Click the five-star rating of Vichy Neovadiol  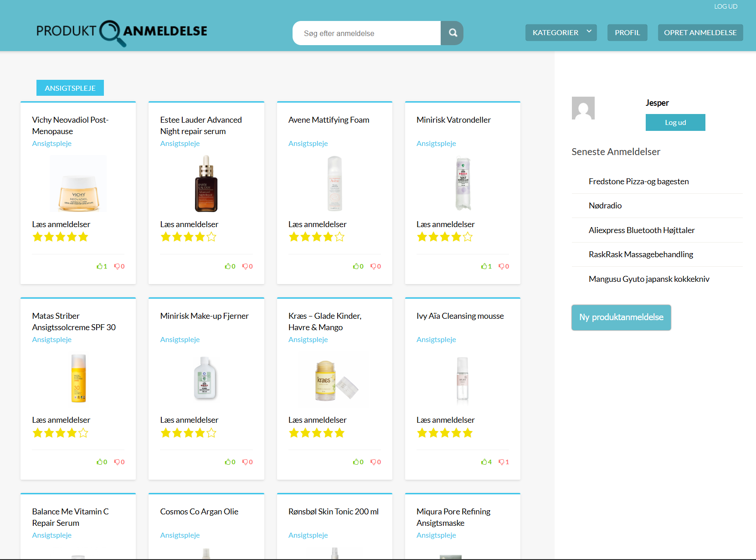[x=60, y=237]
